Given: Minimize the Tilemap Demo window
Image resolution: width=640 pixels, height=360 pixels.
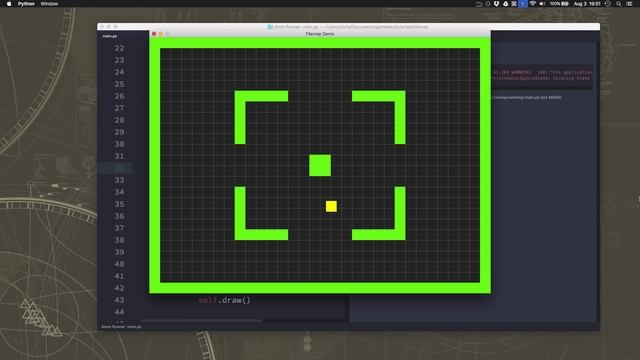Looking at the screenshot, I should click(x=161, y=34).
